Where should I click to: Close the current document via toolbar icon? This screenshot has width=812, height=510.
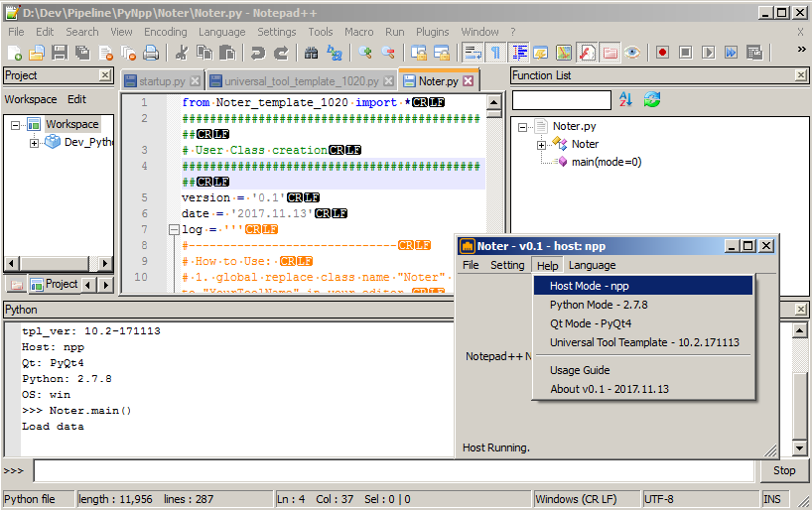[105, 53]
